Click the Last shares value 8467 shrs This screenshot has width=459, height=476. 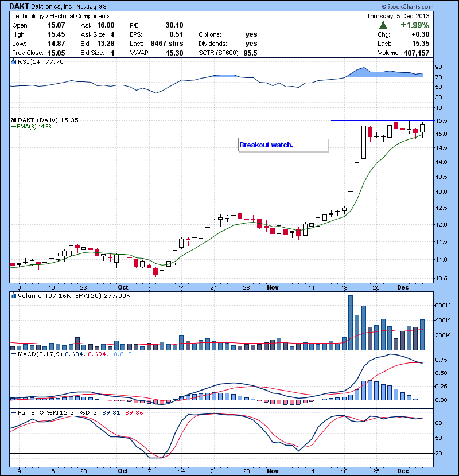[x=167, y=44]
